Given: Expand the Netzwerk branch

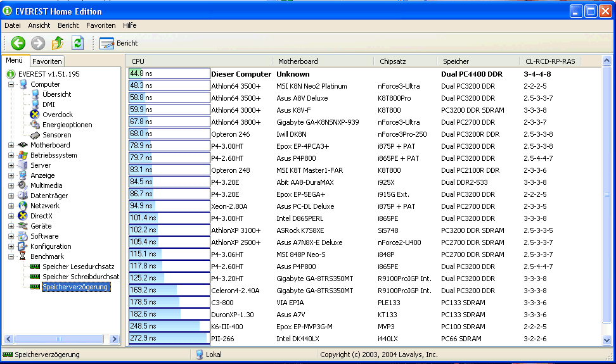Looking at the screenshot, I should point(11,206).
